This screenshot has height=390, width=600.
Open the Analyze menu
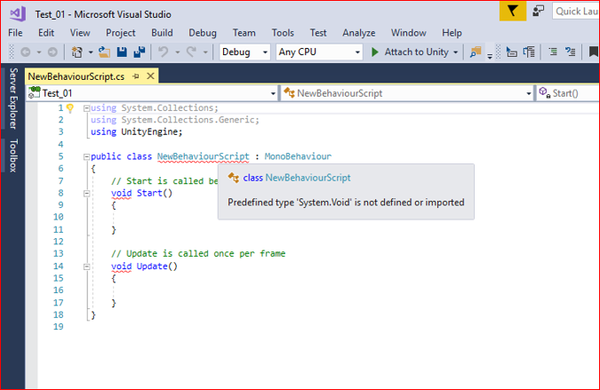(359, 33)
